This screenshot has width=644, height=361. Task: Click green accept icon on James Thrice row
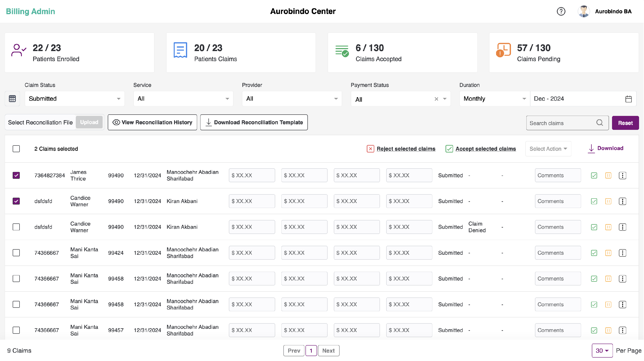(594, 176)
